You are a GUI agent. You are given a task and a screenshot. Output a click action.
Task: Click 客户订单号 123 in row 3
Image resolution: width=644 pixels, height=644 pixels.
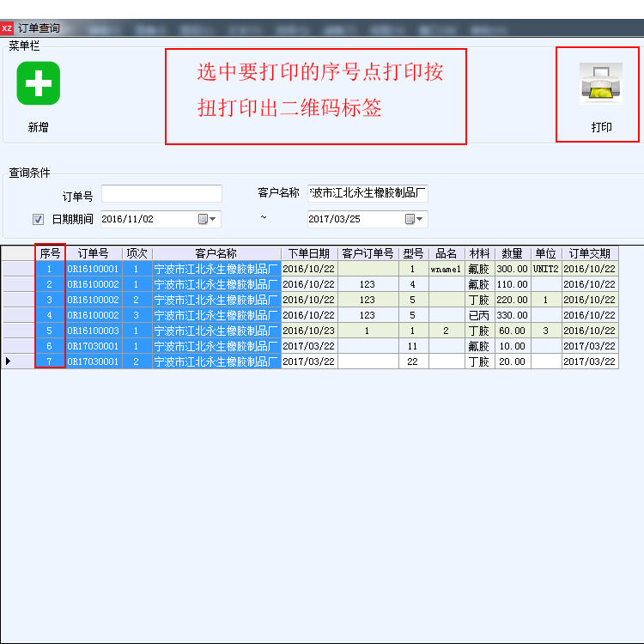tap(368, 300)
